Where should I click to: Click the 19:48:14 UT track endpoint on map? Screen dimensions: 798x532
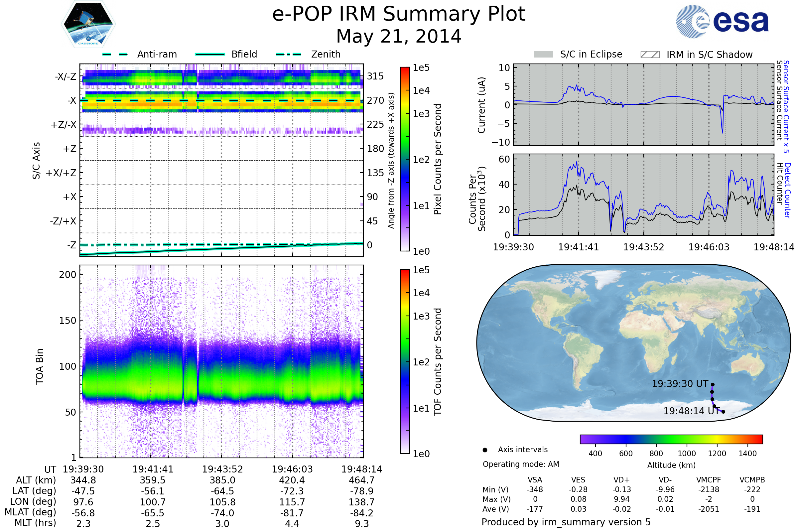coord(723,412)
